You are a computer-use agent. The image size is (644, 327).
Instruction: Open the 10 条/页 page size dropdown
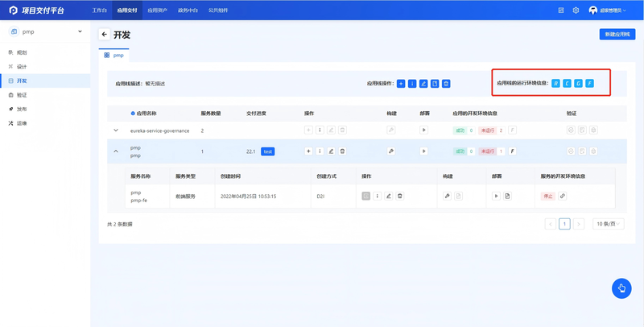(609, 224)
